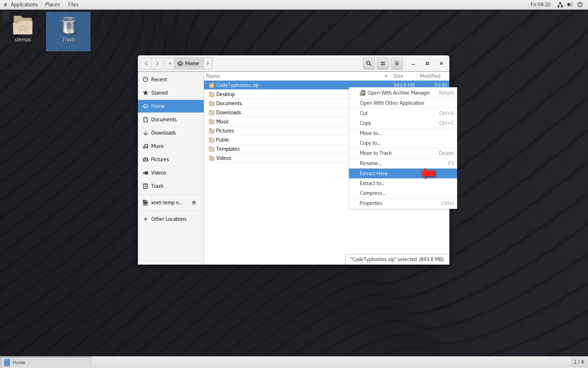Go forward with the right arrow navigation button
Viewport: 588px width, 368px height.
pos(157,63)
